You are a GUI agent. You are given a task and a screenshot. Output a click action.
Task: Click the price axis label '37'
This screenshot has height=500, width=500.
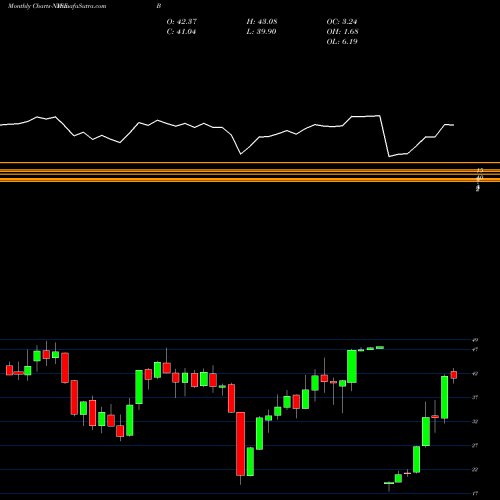coord(475,397)
